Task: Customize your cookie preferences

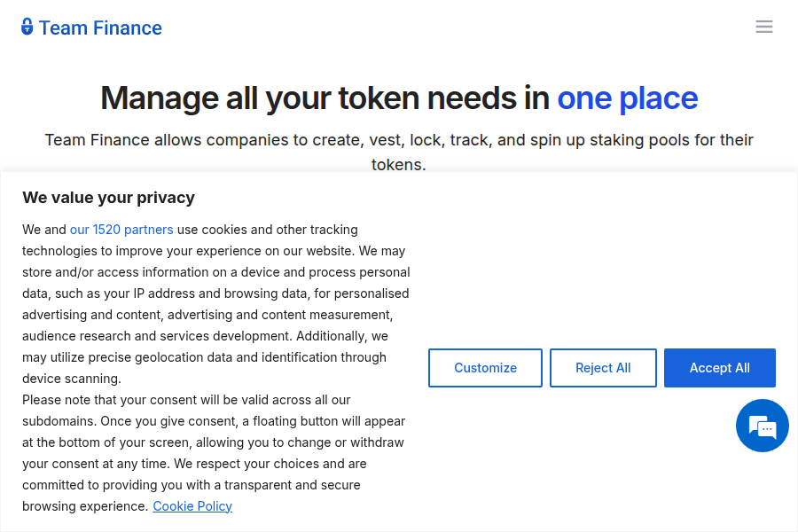Action: [485, 367]
